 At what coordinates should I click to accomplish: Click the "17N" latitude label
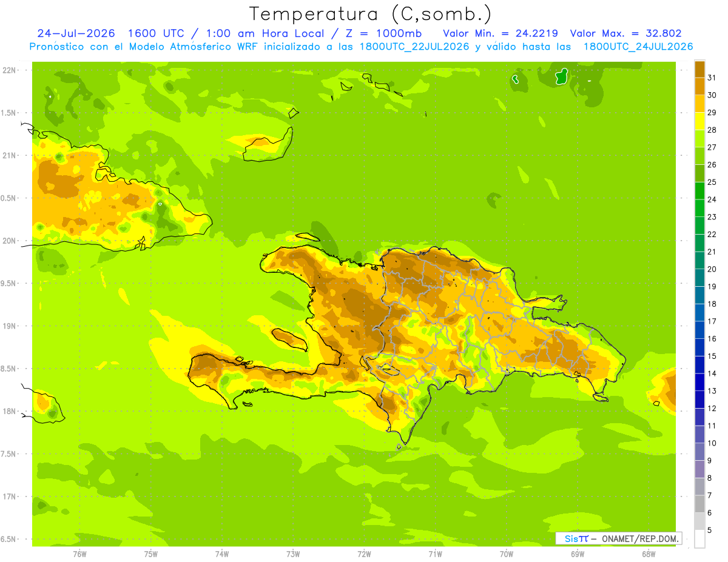point(10,497)
